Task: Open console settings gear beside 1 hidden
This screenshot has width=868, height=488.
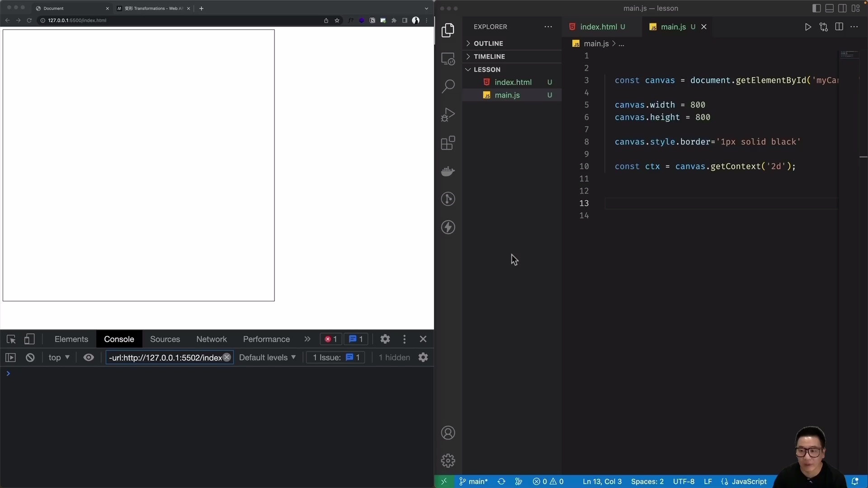Action: (x=423, y=357)
